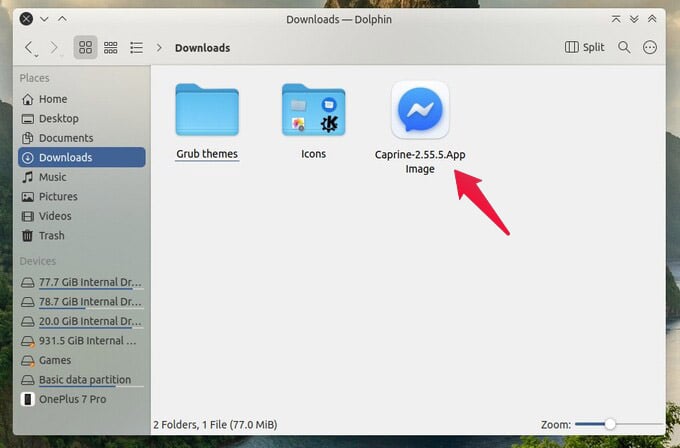Close the Dolphin window

point(26,19)
